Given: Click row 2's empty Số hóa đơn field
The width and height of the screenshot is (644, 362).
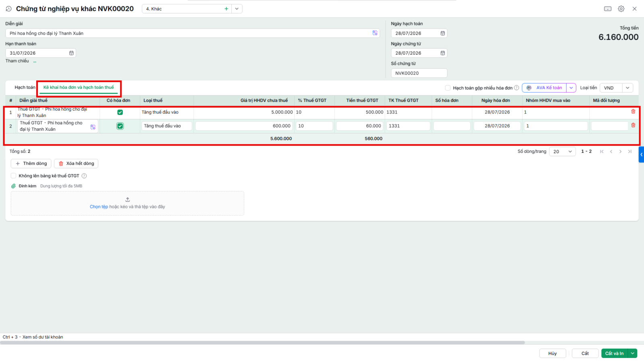Looking at the screenshot, I should pos(452,126).
